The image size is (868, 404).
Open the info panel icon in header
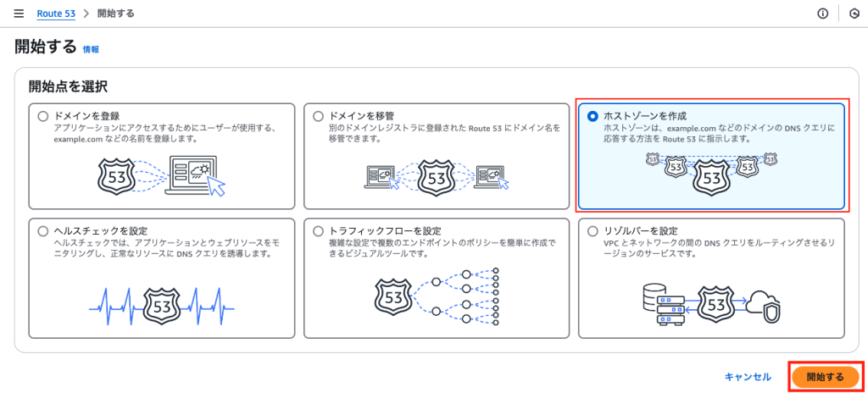pyautogui.click(x=823, y=14)
